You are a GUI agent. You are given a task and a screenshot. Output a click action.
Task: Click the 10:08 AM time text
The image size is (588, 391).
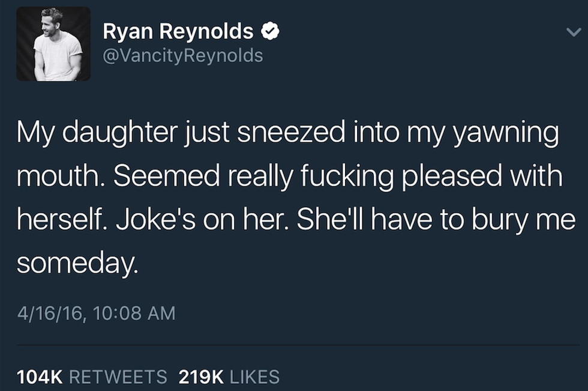tap(134, 313)
